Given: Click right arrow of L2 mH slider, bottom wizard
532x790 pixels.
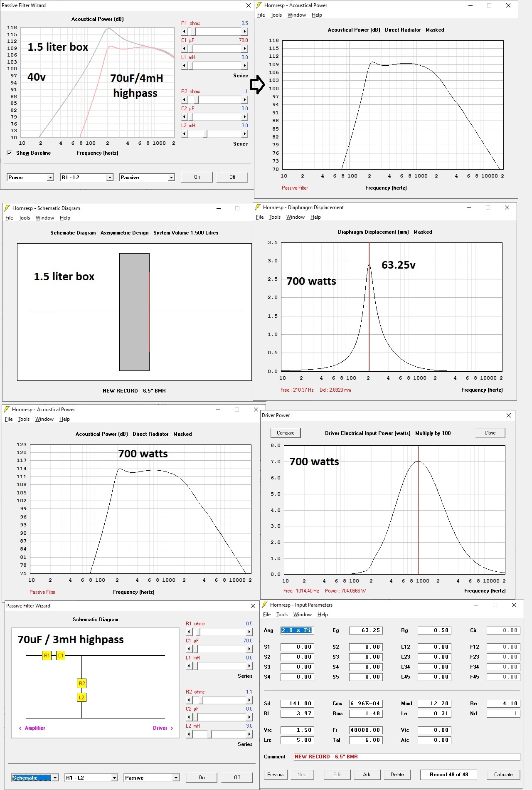Looking at the screenshot, I should [x=249, y=734].
